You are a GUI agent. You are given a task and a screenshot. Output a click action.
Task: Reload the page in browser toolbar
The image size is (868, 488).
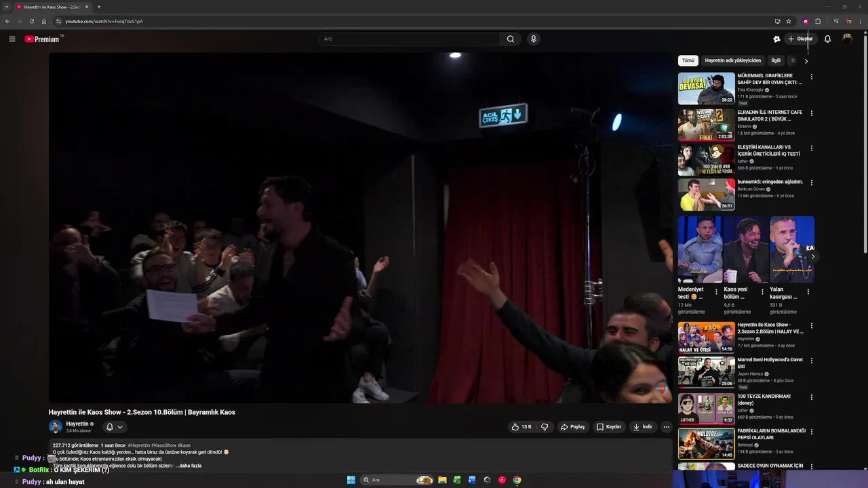tap(31, 21)
